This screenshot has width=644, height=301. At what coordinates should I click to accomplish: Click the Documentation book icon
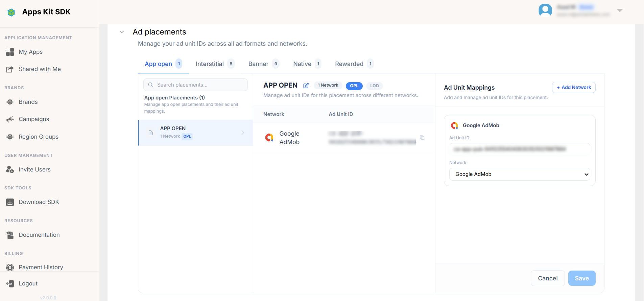[x=10, y=235]
